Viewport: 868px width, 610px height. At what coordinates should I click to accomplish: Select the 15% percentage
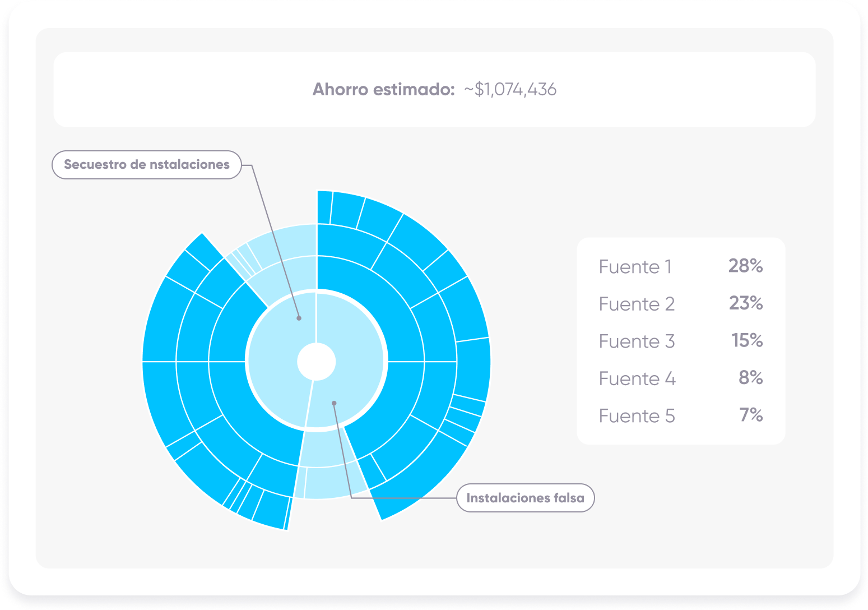pos(747,340)
